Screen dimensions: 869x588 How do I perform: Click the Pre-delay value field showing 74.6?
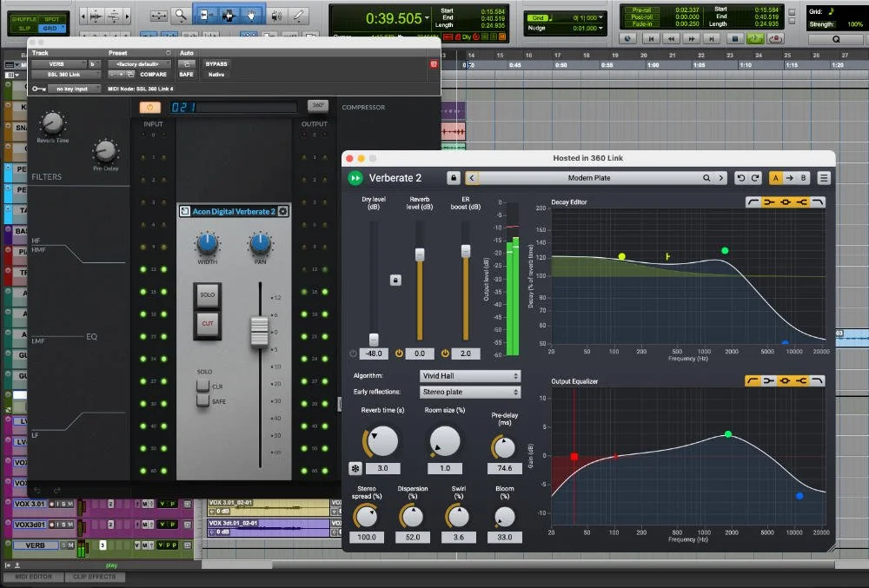coord(504,468)
